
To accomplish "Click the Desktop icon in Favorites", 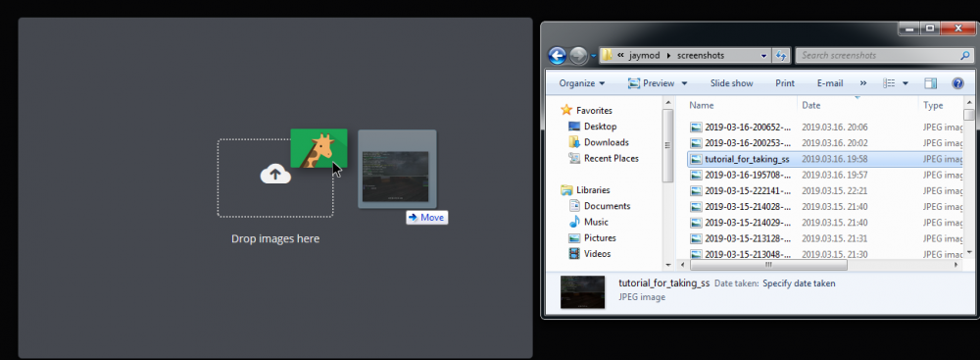I will [x=574, y=127].
